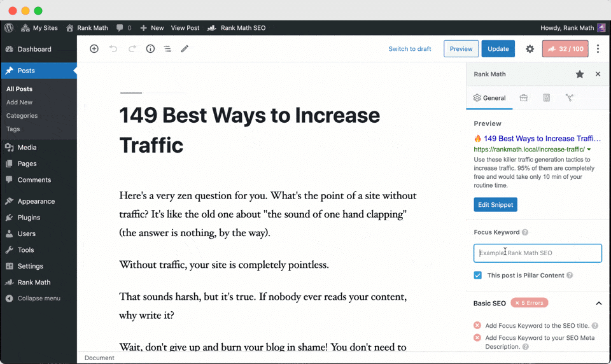Click the Focus Keyword input field
The image size is (611, 364).
click(x=538, y=253)
